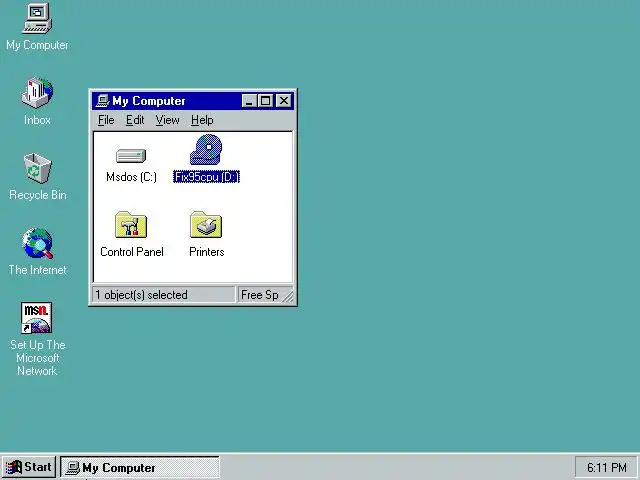Click the 'The Internet' desktop label
The height and width of the screenshot is (480, 640).
(x=37, y=270)
